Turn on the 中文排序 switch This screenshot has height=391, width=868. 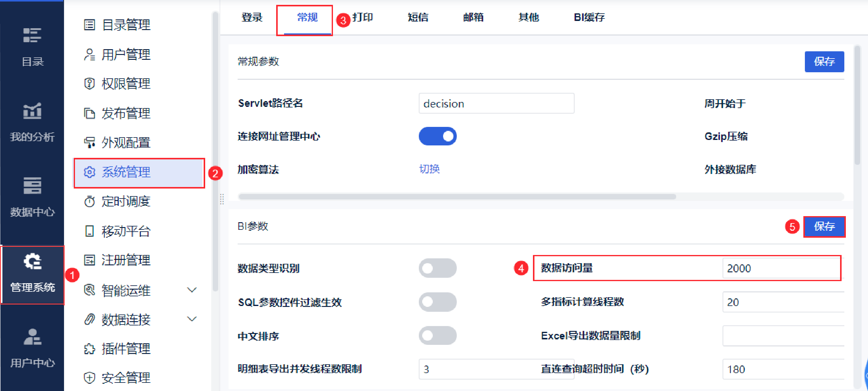coord(437,336)
